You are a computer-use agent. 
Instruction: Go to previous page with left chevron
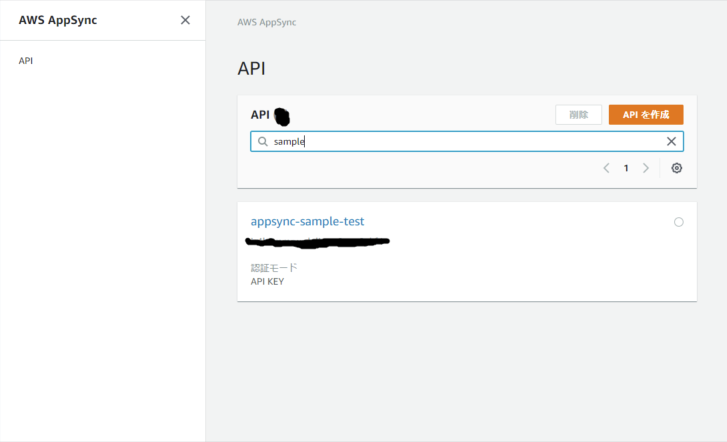(x=606, y=168)
